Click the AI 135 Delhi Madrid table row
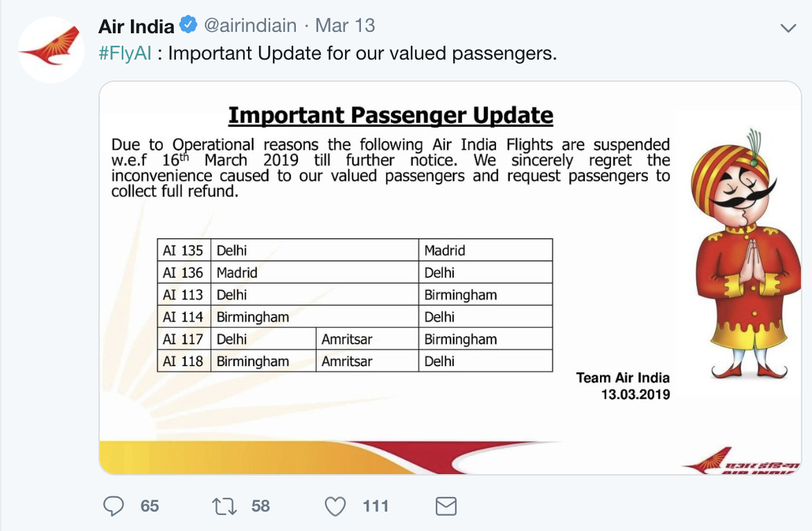This screenshot has height=531, width=812. [355, 250]
